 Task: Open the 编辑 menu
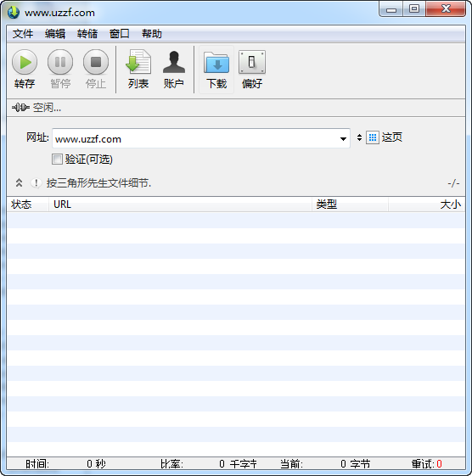pos(55,34)
